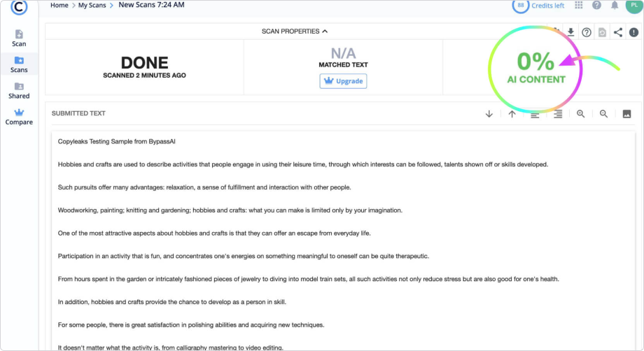Open the PL user account menu

(633, 6)
